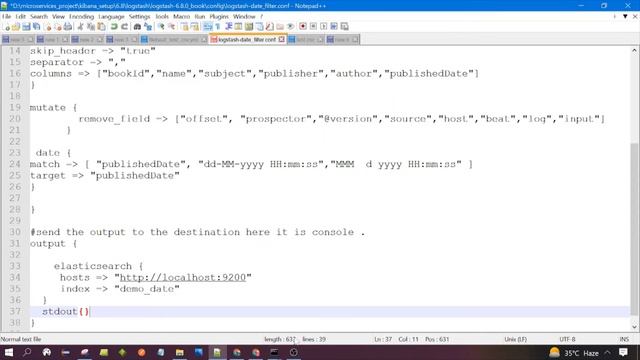This screenshot has height=360, width=640.
Task: Open the View menu
Action: tap(58, 16)
